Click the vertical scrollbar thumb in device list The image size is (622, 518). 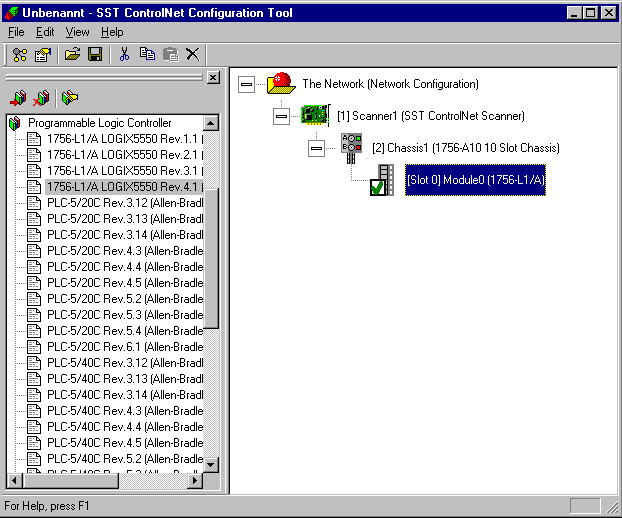click(x=211, y=258)
